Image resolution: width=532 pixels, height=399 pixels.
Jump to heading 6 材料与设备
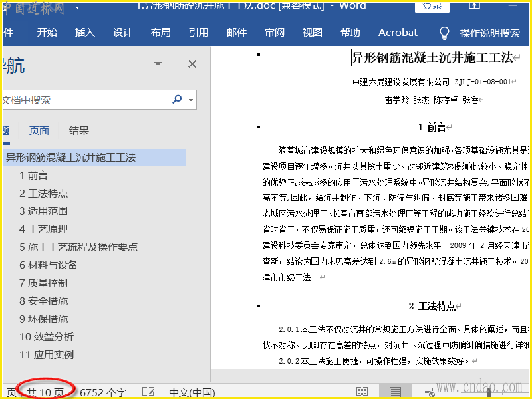pos(49,265)
